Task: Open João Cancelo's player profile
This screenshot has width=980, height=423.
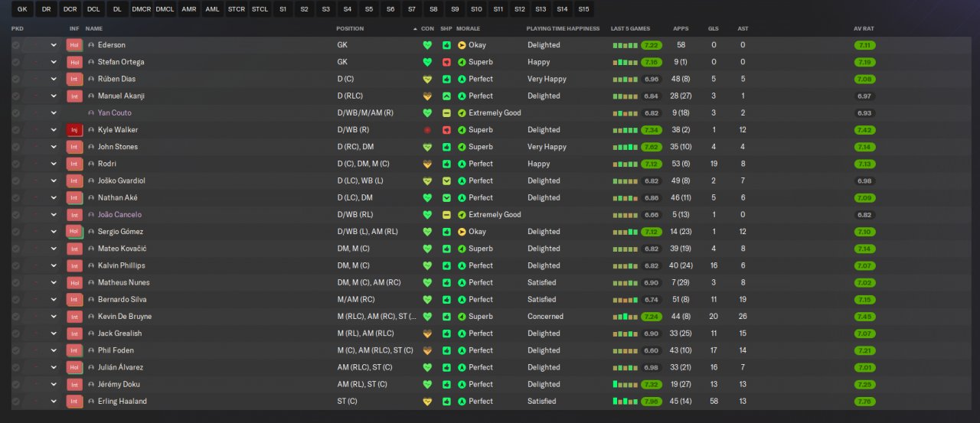Action: pos(119,215)
